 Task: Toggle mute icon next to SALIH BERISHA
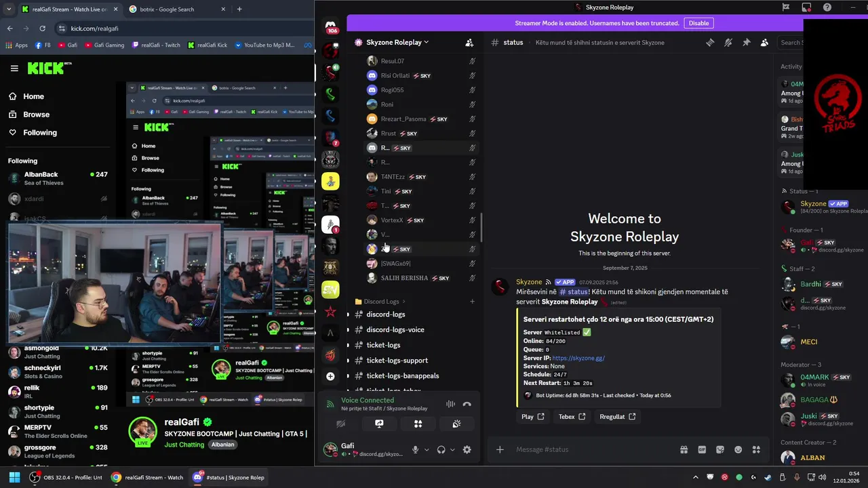472,278
